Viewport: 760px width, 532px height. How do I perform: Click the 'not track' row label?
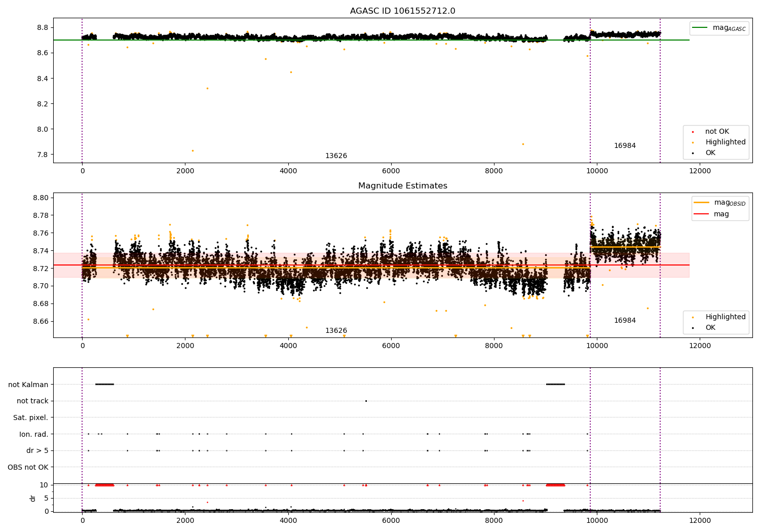coord(32,401)
